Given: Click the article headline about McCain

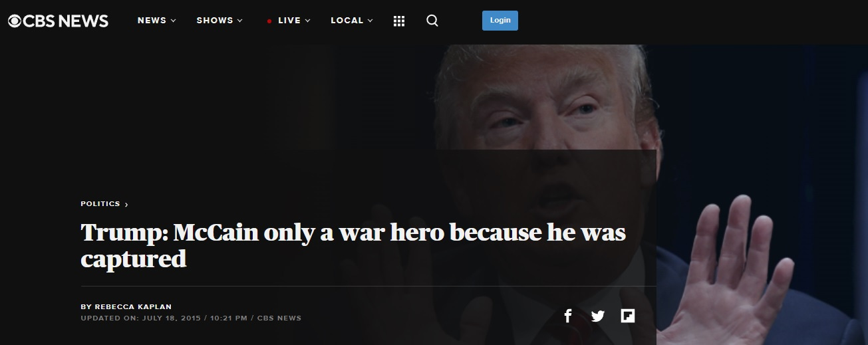Looking at the screenshot, I should coord(353,245).
